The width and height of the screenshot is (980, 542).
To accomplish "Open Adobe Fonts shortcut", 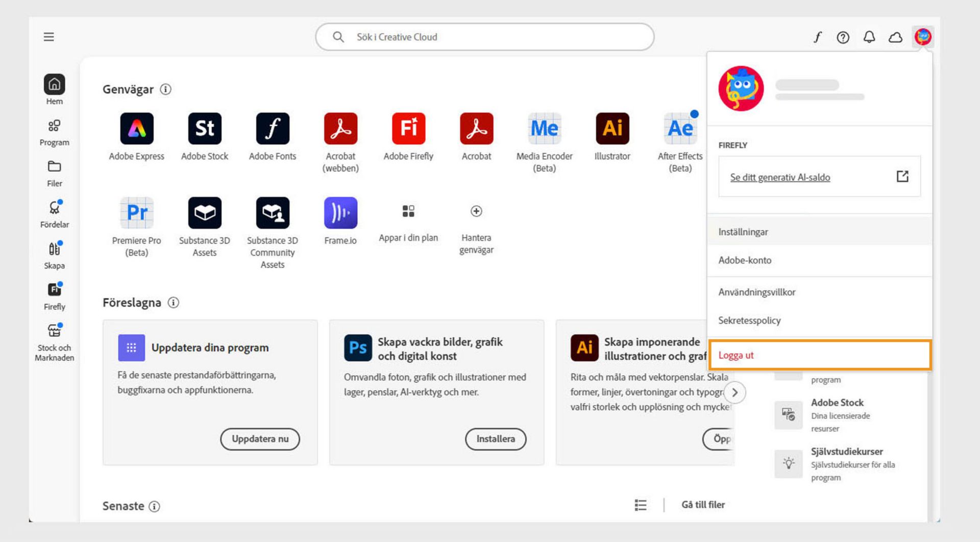I will 273,129.
